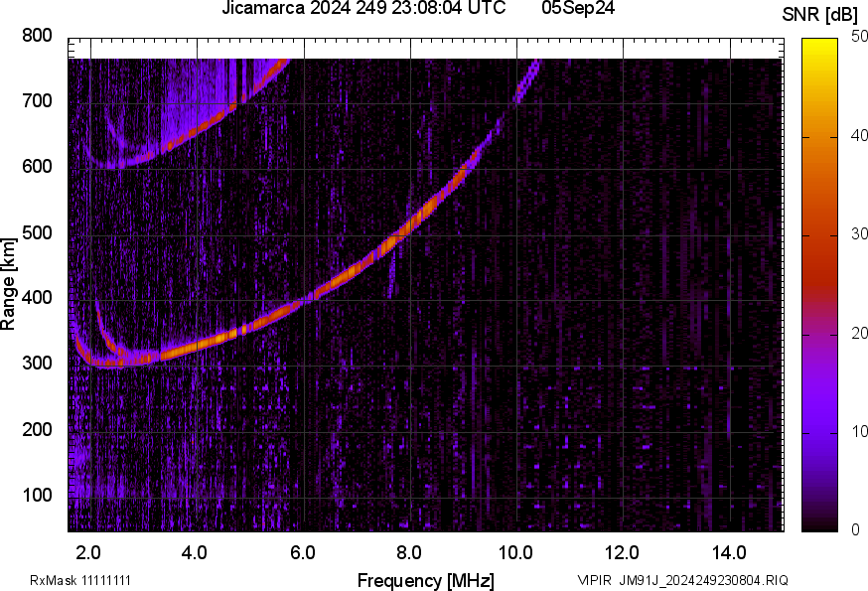Viewport: 868px width, 591px height.
Task: Click the range axis tick '300'
Action: pos(37,364)
